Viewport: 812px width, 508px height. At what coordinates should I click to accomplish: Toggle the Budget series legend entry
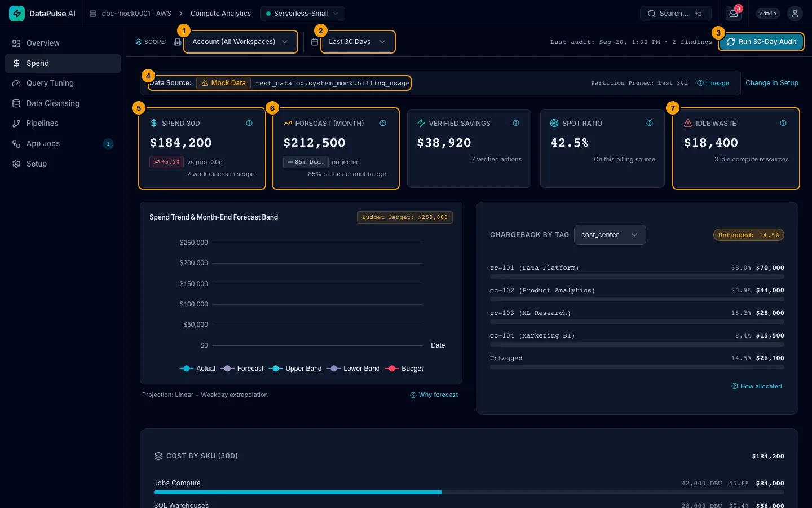tap(404, 369)
